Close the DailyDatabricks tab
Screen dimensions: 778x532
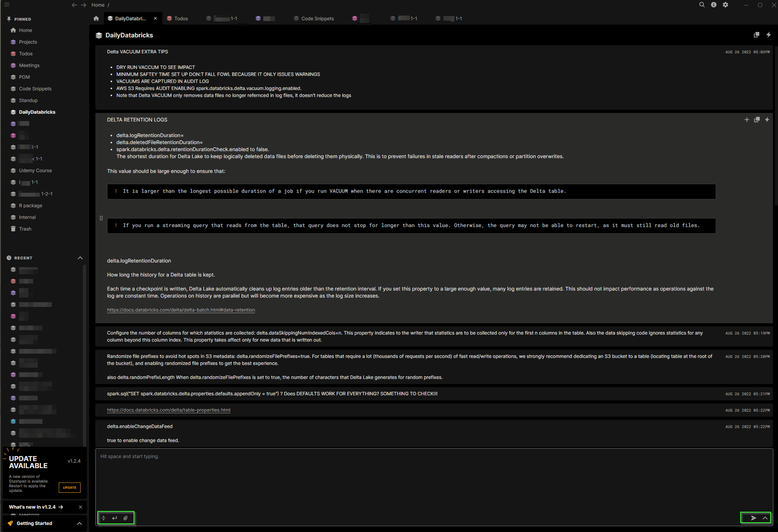(x=155, y=18)
